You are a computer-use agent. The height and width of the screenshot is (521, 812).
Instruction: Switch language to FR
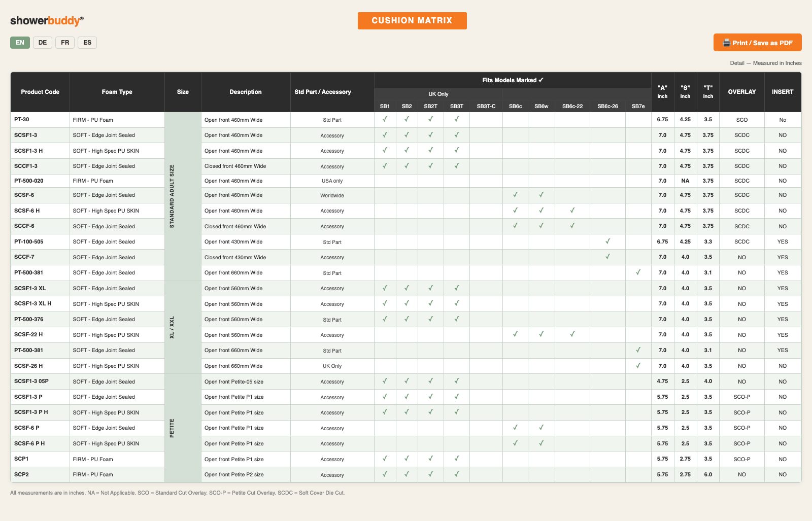pos(65,43)
